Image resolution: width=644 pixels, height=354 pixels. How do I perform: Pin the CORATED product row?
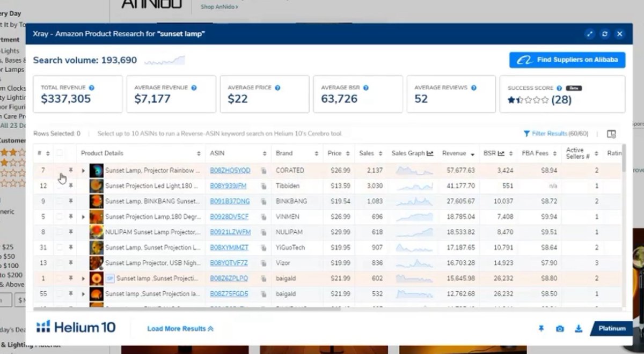(x=70, y=170)
